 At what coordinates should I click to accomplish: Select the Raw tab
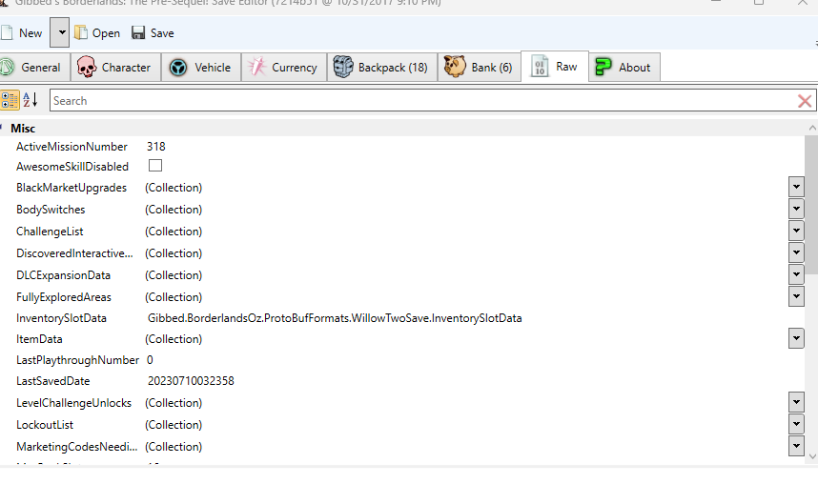pyautogui.click(x=555, y=66)
